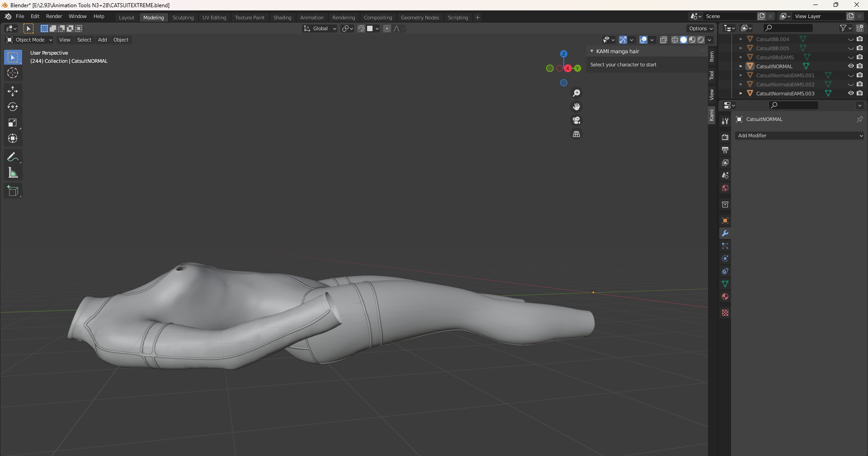Choose the Move tool

tap(13, 91)
